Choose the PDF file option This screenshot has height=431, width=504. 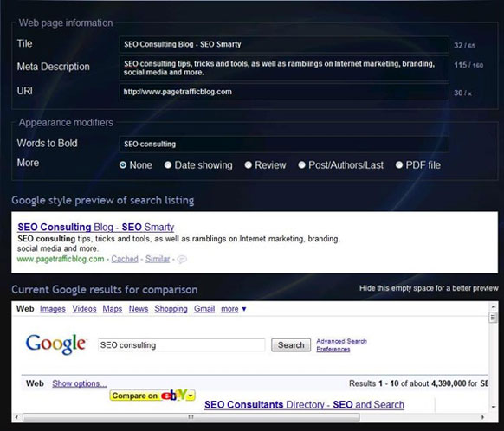pyautogui.click(x=399, y=165)
